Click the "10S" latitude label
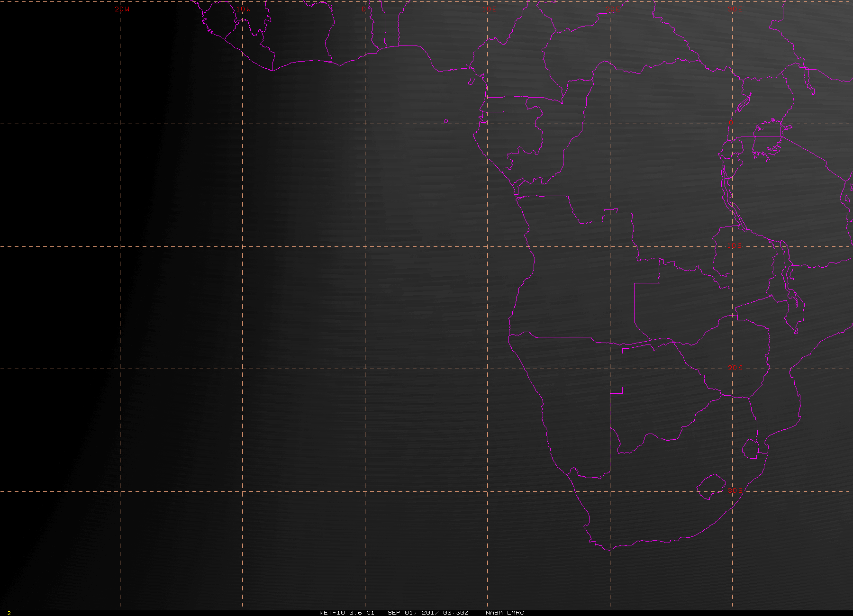 click(x=735, y=245)
